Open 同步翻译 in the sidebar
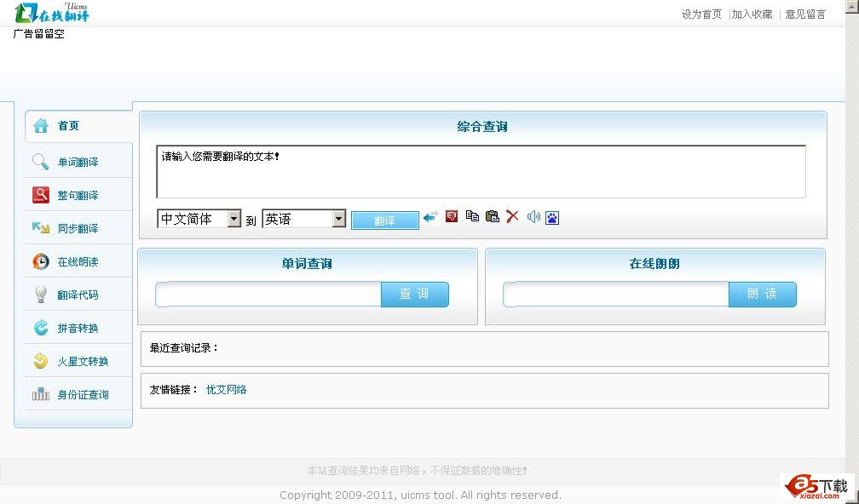Screen dimensions: 859x504 pos(79,228)
